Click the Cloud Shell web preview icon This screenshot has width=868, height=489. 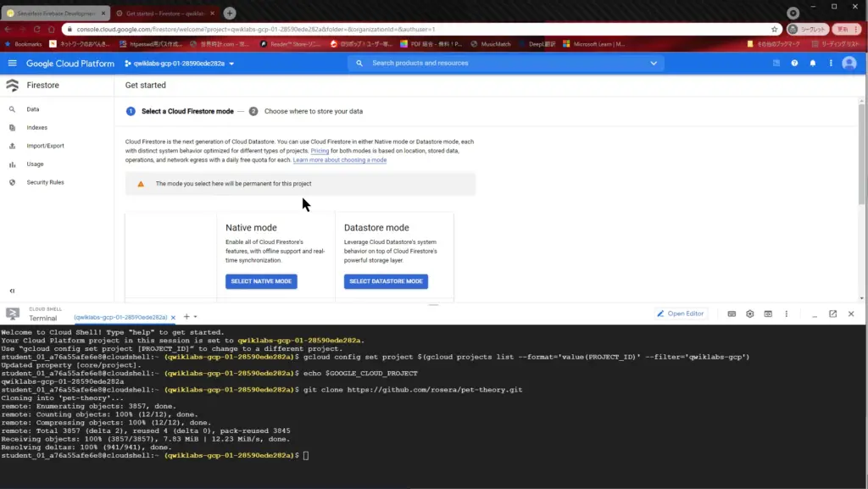768,314
